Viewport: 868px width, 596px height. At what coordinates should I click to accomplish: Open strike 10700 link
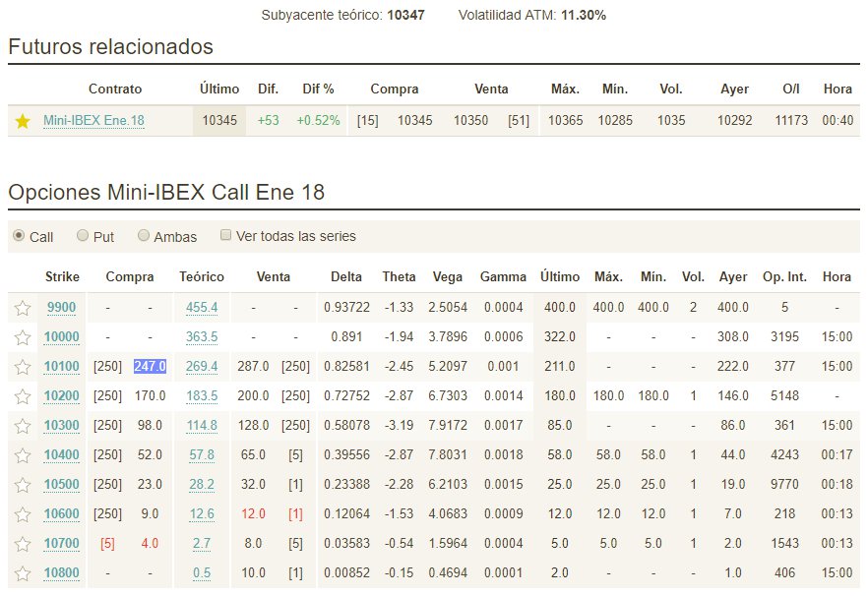point(61,544)
